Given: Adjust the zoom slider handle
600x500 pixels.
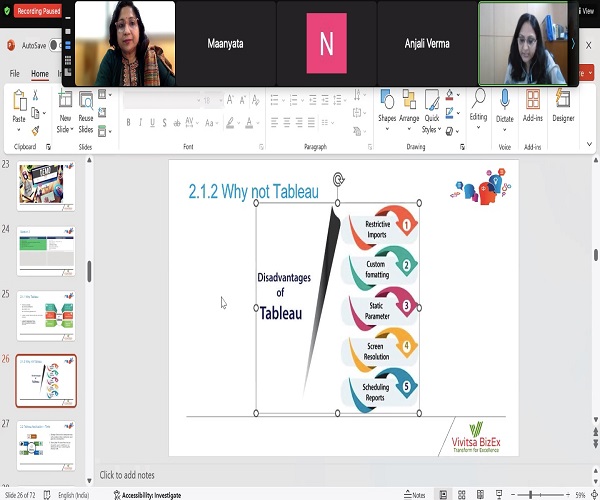Looking at the screenshot, I should click(530, 495).
